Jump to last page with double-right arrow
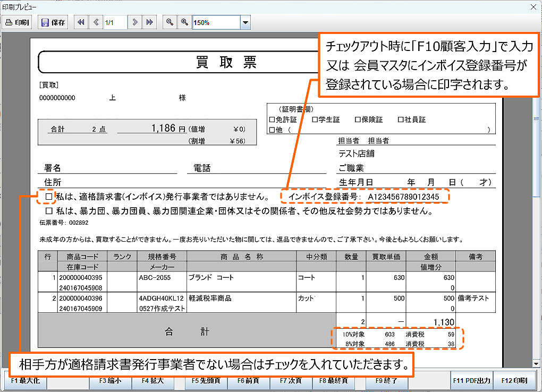The height and width of the screenshot is (392, 542). click(150, 22)
